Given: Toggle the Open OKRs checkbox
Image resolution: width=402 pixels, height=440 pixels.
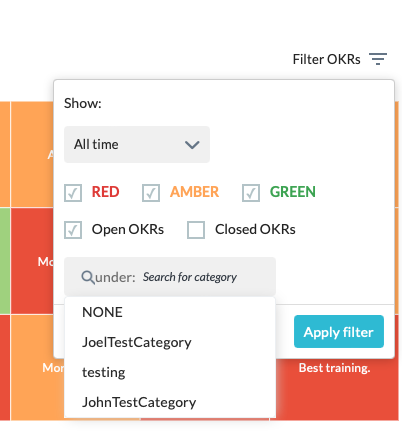Looking at the screenshot, I should [73, 230].
